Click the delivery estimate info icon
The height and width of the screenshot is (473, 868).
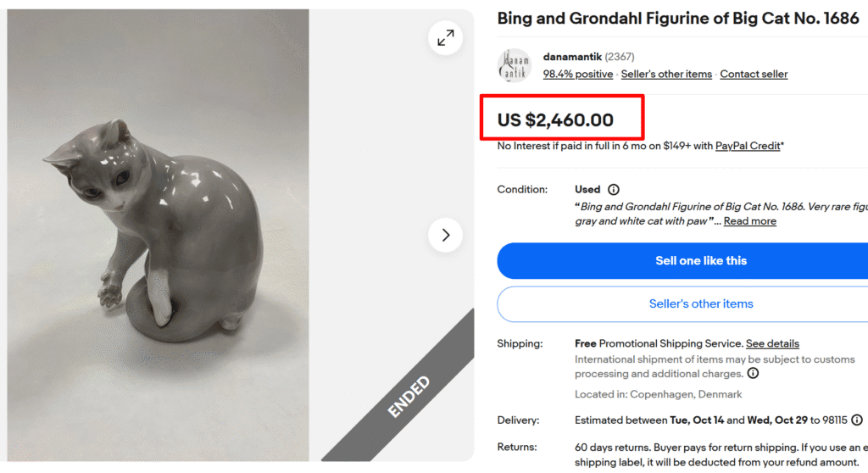coord(857,420)
